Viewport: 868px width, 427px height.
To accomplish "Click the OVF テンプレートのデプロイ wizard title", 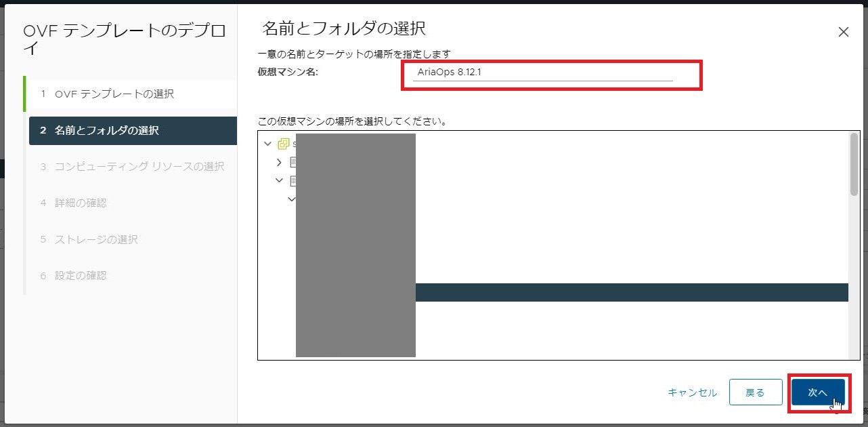I will [125, 39].
